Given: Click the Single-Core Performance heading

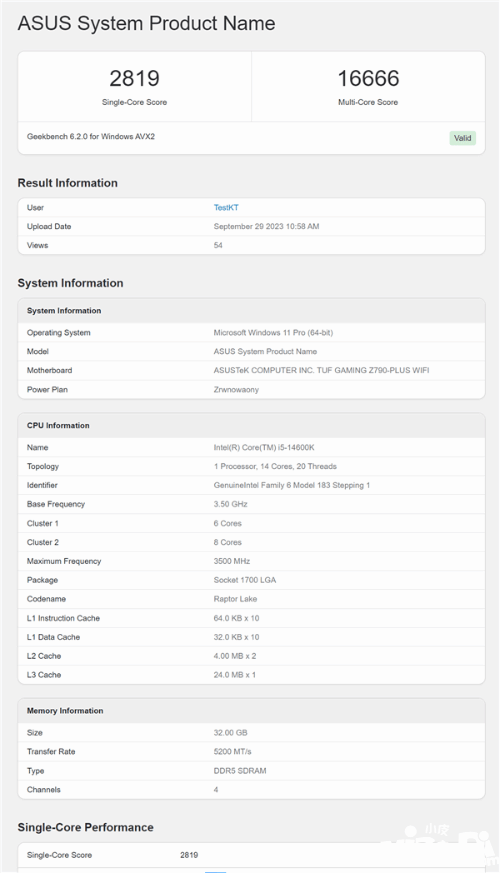Looking at the screenshot, I should point(85,827).
